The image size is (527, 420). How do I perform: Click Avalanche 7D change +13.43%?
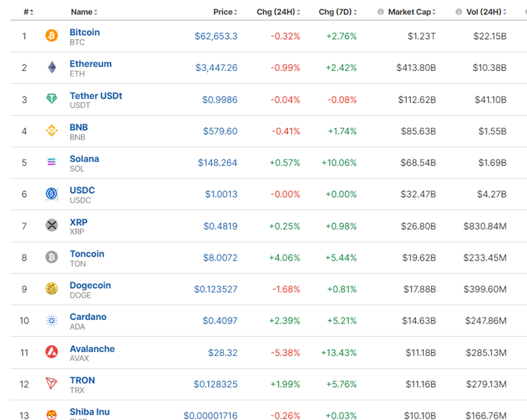coord(338,352)
